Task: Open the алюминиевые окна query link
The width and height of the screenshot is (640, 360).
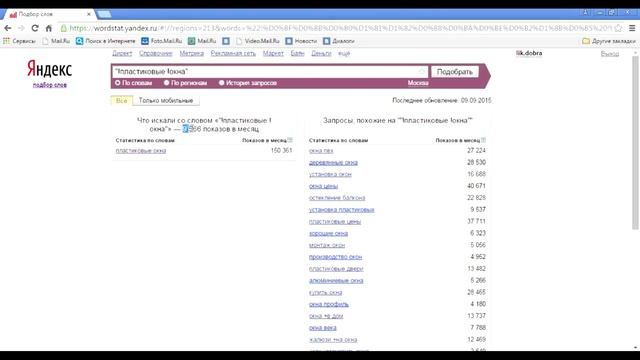Action: tap(336, 281)
